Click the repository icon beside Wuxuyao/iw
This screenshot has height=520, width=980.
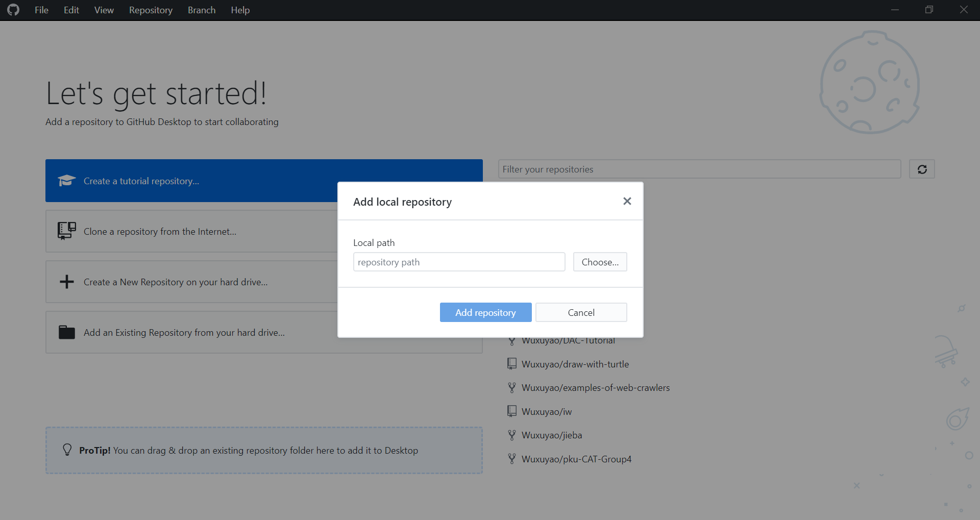click(512, 411)
